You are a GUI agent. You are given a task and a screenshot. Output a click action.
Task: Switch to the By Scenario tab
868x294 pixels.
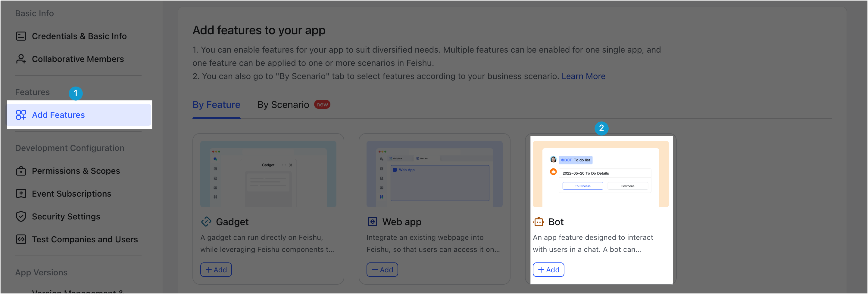(283, 105)
